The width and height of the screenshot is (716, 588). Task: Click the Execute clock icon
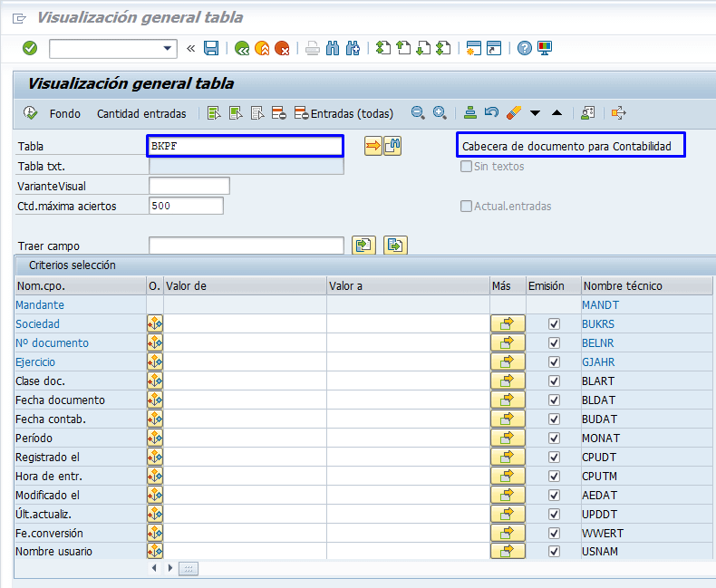pyautogui.click(x=31, y=113)
